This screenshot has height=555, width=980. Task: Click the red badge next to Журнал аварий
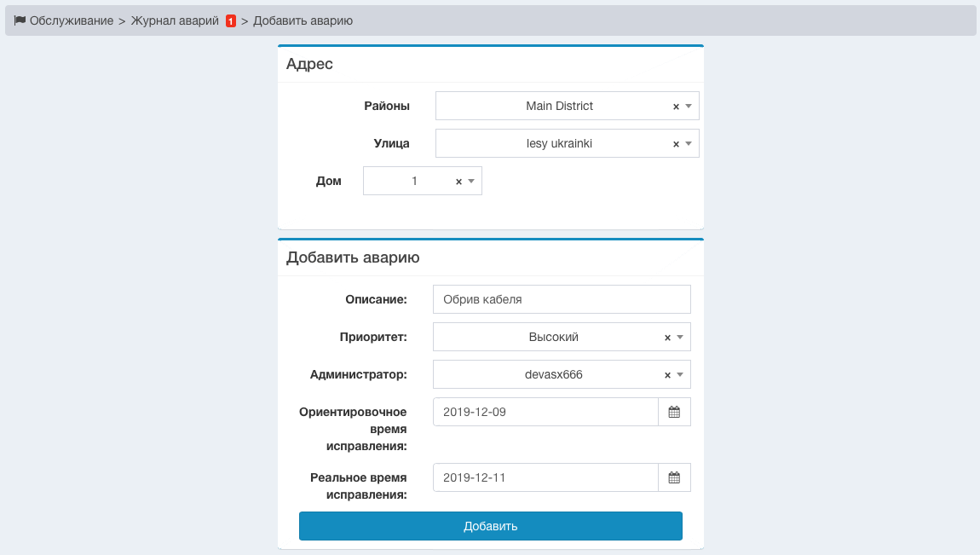click(x=230, y=21)
